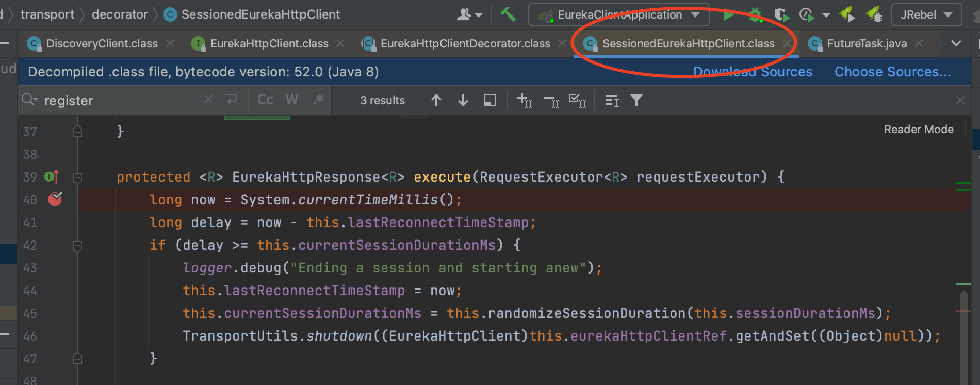Click 'TransportUtils' on line 46
This screenshot has height=385, width=980.
(x=240, y=336)
